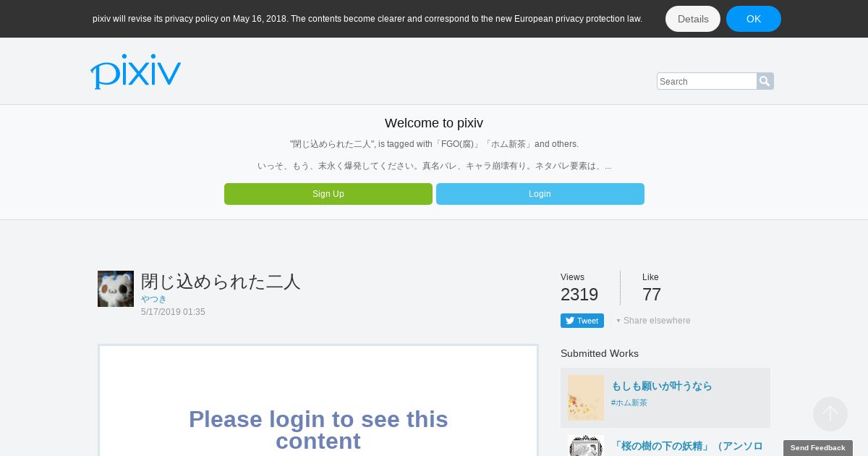Click the title 閉じ込められた二人
The image size is (868, 456).
tap(221, 282)
